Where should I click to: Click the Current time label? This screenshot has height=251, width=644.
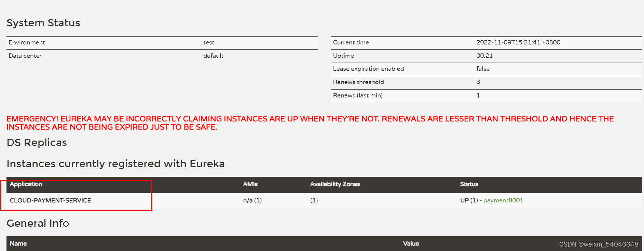(351, 42)
